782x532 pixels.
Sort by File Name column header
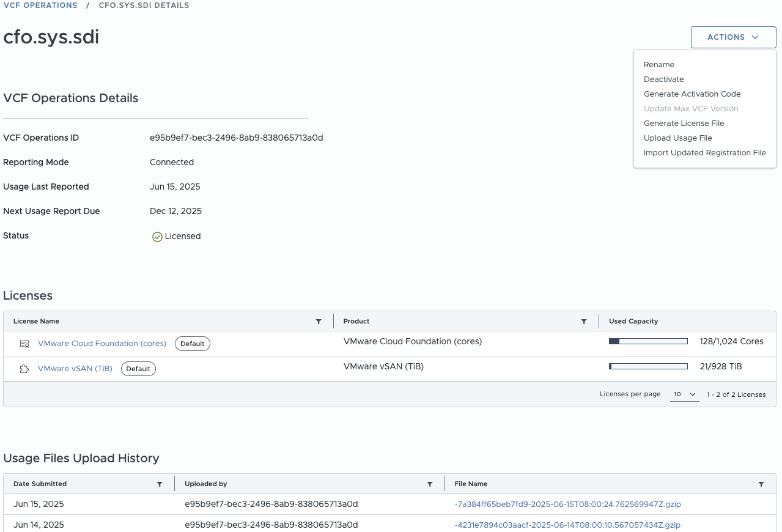(471, 484)
